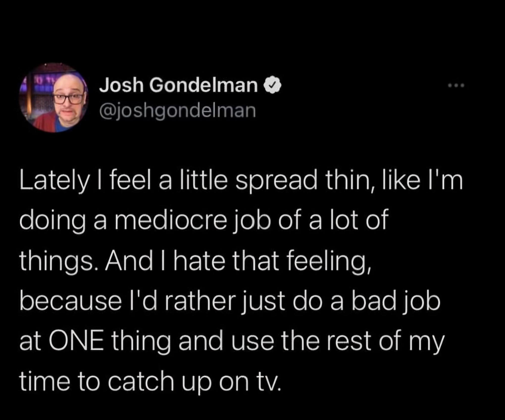This screenshot has height=420, width=505.
Task: Open the Josh Gondelman display name link
Action: click(x=179, y=86)
